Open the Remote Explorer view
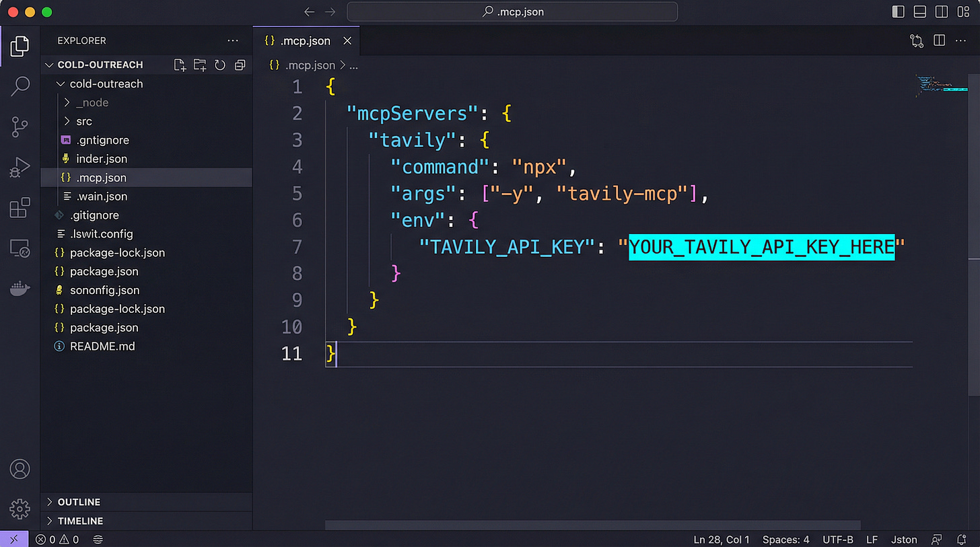The height and width of the screenshot is (547, 980). click(x=20, y=248)
